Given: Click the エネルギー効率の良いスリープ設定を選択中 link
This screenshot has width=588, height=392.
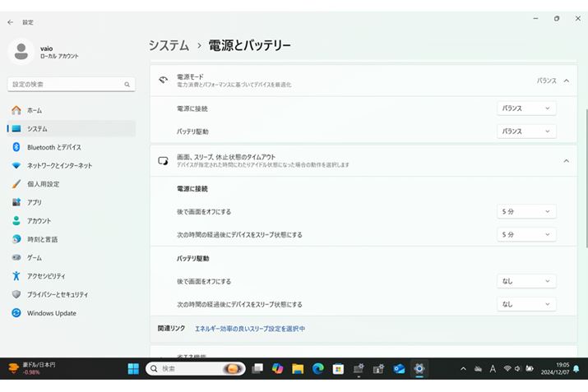Looking at the screenshot, I should coord(250,329).
